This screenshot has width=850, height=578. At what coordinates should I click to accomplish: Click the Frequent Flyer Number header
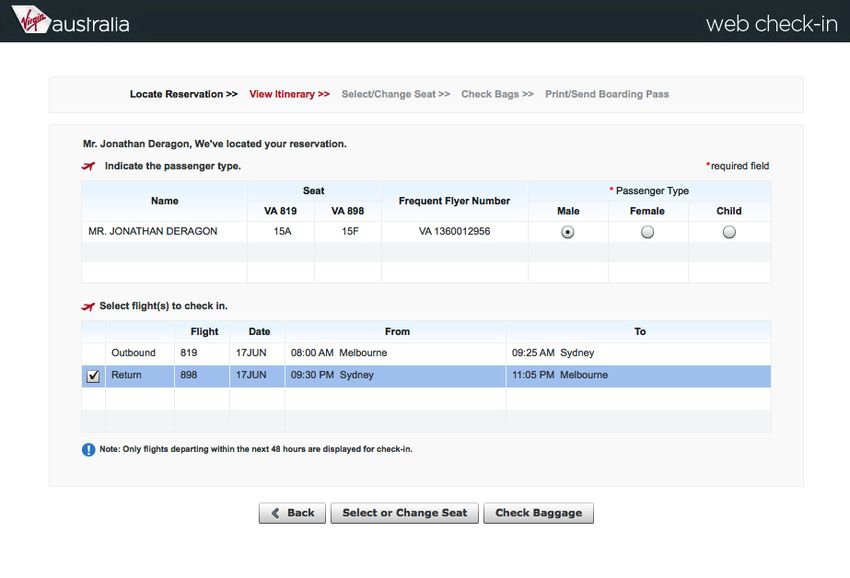454,201
